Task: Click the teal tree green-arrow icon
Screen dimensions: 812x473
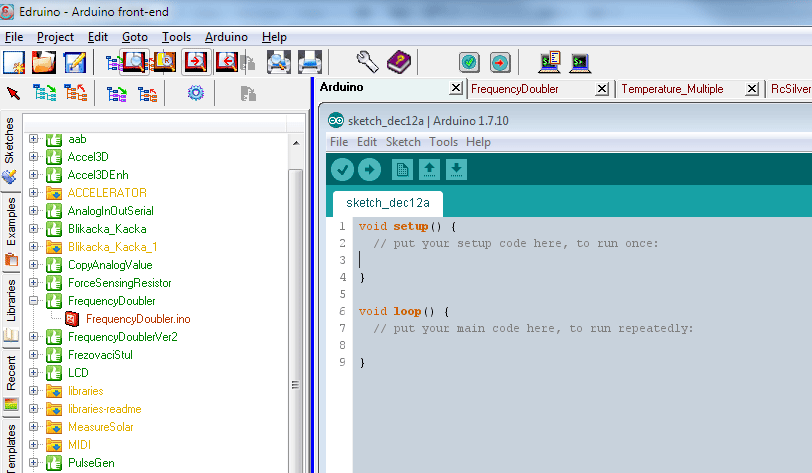Action: pyautogui.click(x=45, y=93)
